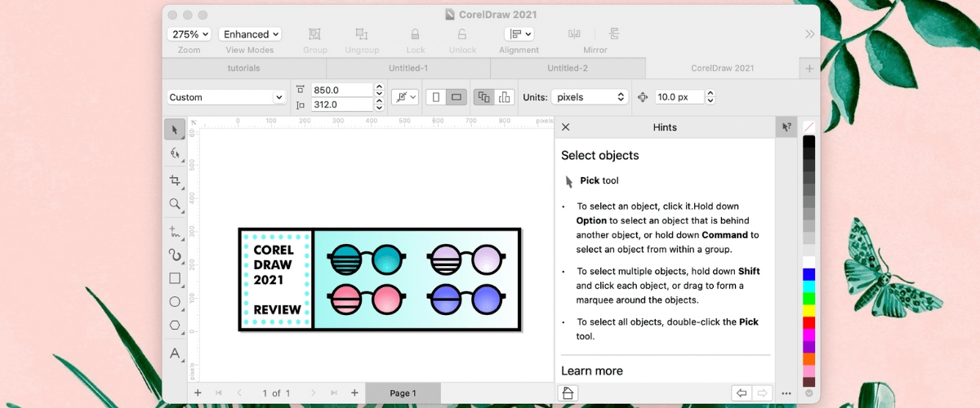This screenshot has width=980, height=408.
Task: Open color palette more options
Action: pos(786,393)
